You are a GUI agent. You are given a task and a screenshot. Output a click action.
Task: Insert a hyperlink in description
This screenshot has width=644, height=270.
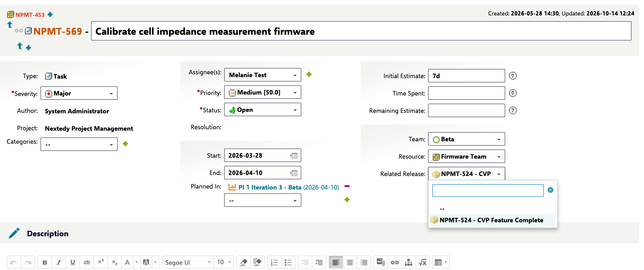click(x=395, y=262)
